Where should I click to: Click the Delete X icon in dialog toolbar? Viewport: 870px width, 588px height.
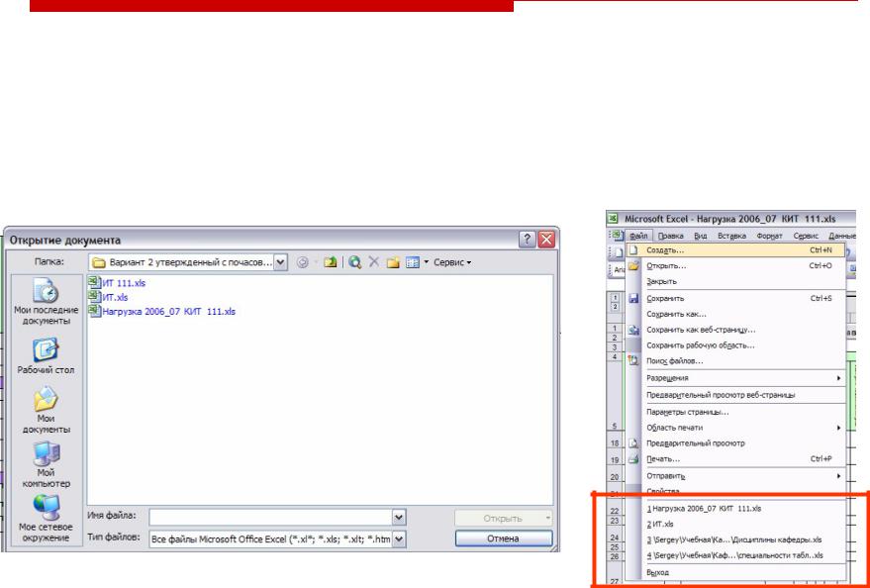pyautogui.click(x=374, y=262)
